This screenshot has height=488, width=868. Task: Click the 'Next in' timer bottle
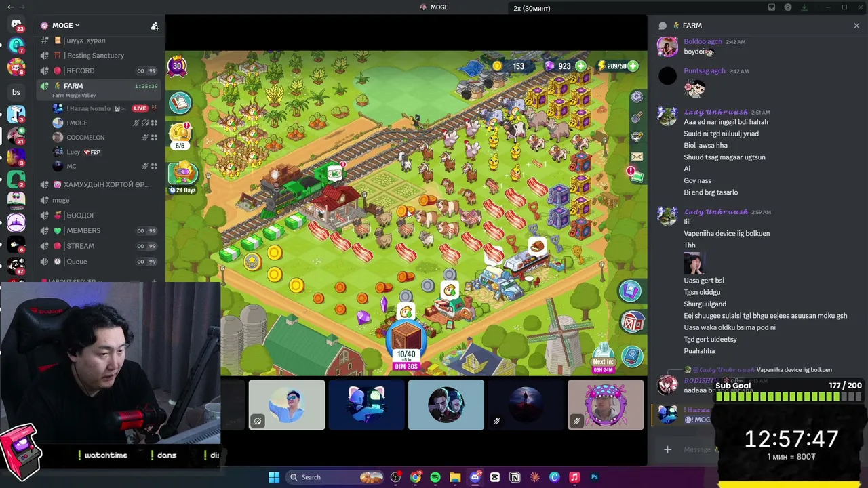[603, 356]
